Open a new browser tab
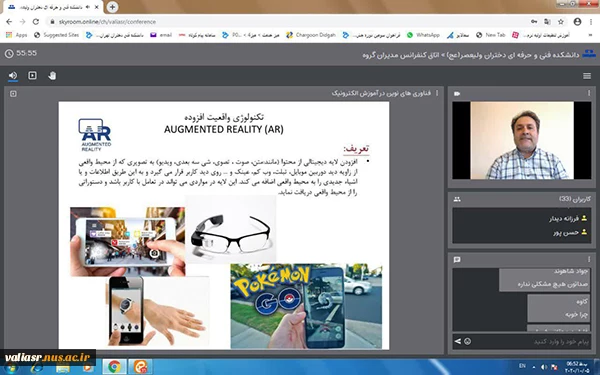Image resolution: width=600 pixels, height=375 pixels. pyautogui.click(x=112, y=7)
